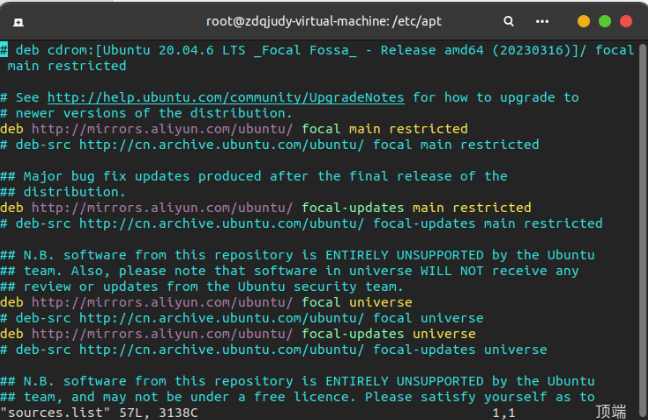
Task: Click aliyun URL in 'focal-updates main restricted' line
Action: click(162, 208)
